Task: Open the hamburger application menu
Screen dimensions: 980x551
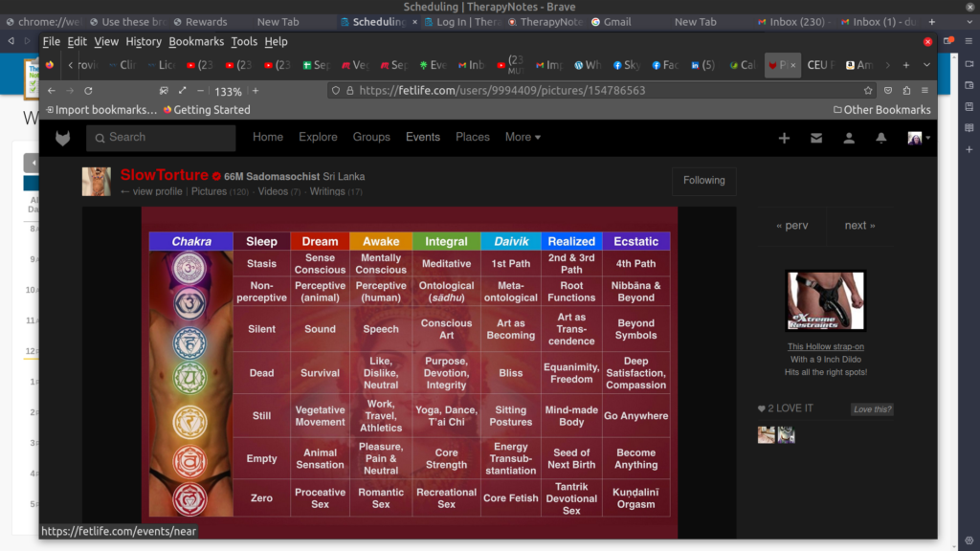Action: 924,91
